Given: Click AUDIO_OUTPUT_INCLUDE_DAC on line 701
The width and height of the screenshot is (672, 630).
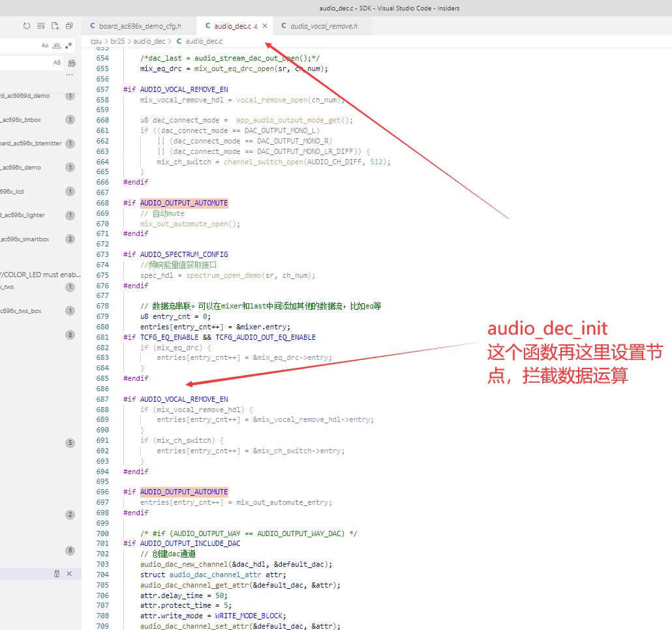Looking at the screenshot, I should [x=190, y=543].
